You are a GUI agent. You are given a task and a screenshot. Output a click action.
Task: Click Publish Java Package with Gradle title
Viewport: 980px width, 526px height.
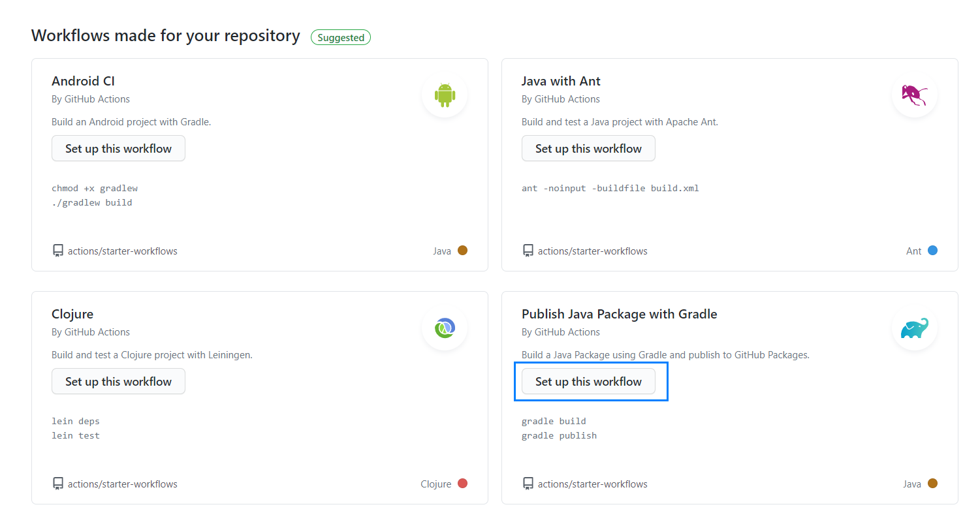click(619, 314)
